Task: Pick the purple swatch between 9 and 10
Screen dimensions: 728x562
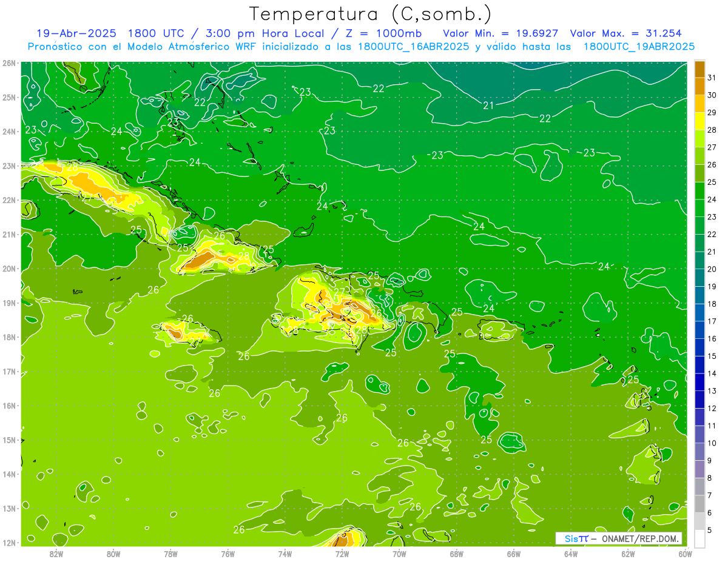Action: (699, 452)
